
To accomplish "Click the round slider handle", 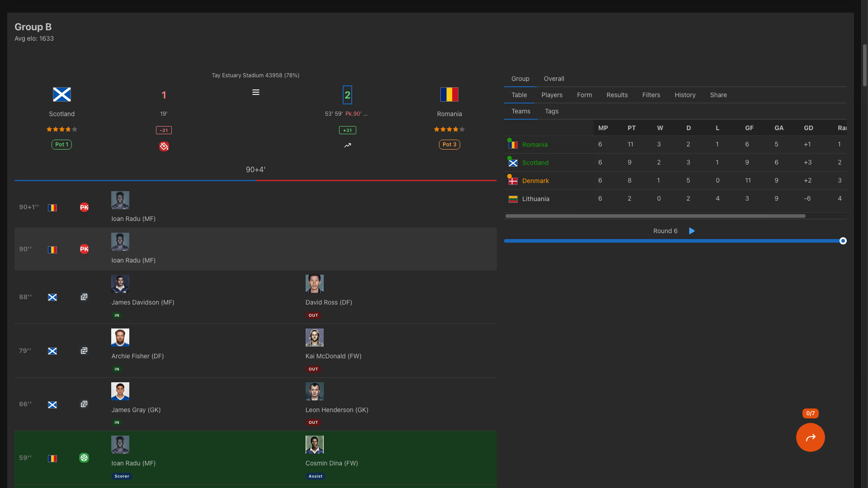I will tap(843, 241).
